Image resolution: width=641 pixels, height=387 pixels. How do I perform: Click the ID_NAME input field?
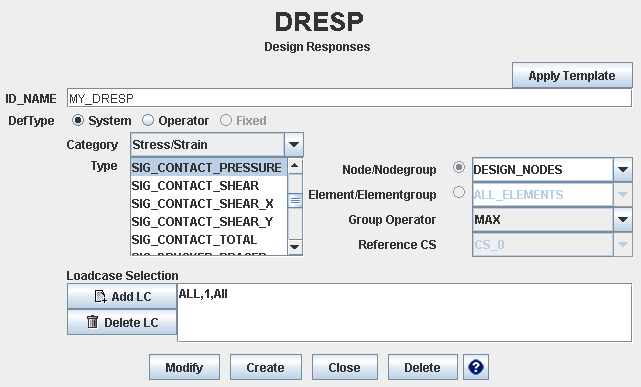(350, 98)
